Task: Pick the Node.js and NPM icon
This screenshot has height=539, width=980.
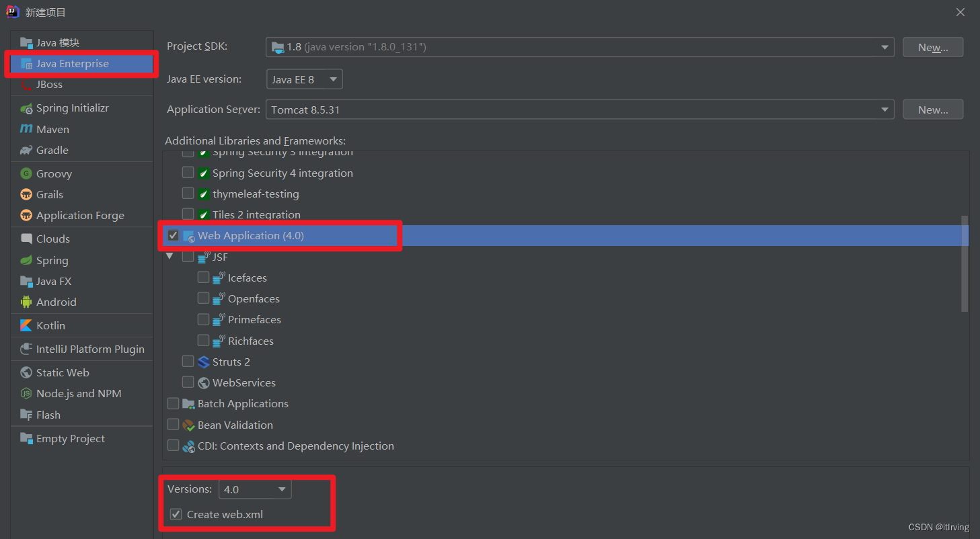Action: [26, 394]
